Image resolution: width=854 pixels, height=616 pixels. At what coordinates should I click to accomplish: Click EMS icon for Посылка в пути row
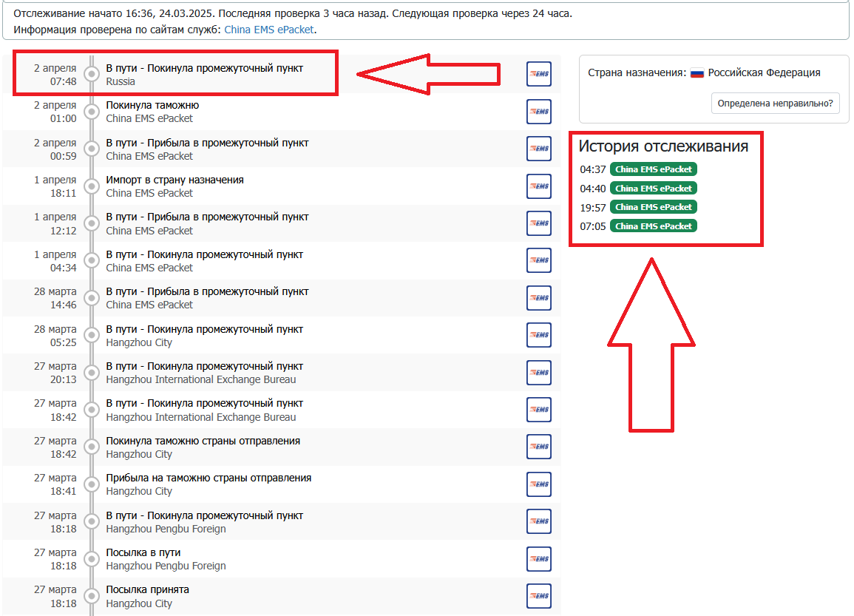click(539, 559)
